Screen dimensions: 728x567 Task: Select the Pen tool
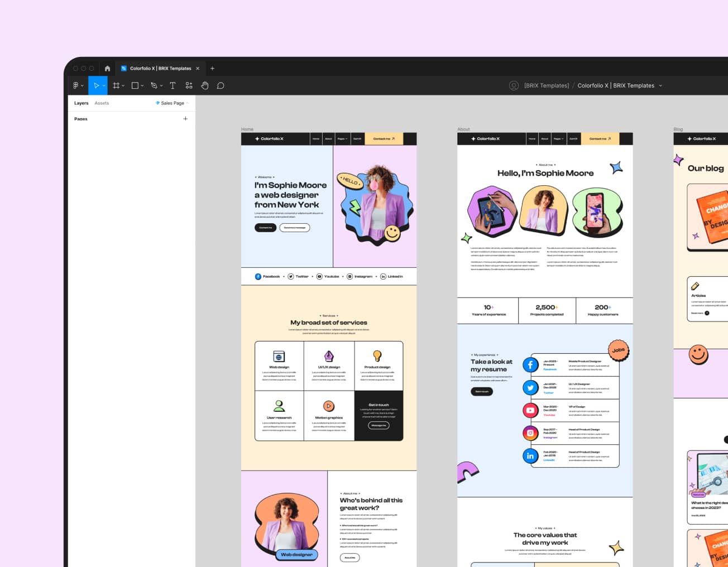click(154, 85)
